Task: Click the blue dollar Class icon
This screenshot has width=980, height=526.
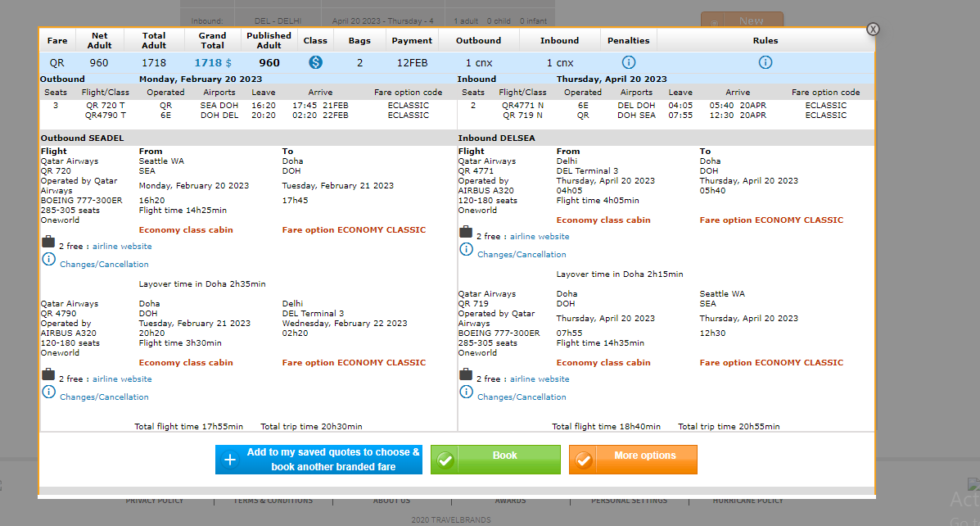Action: (x=315, y=62)
